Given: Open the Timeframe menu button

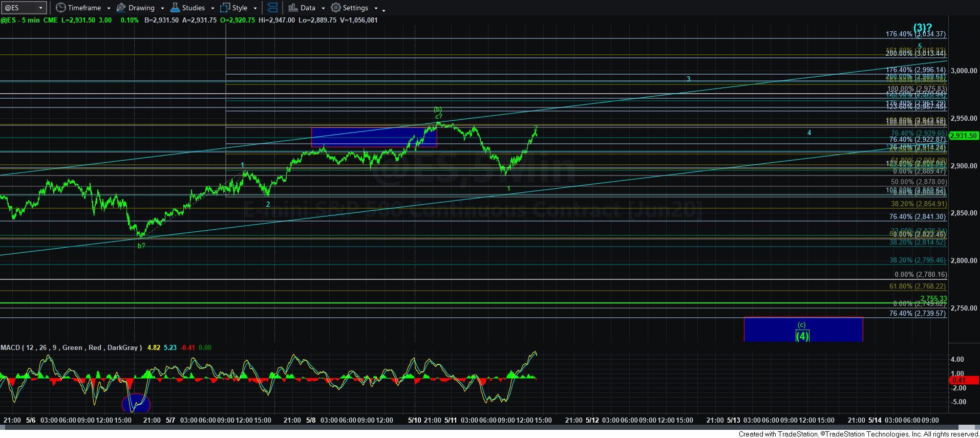Looking at the screenshot, I should tap(78, 8).
